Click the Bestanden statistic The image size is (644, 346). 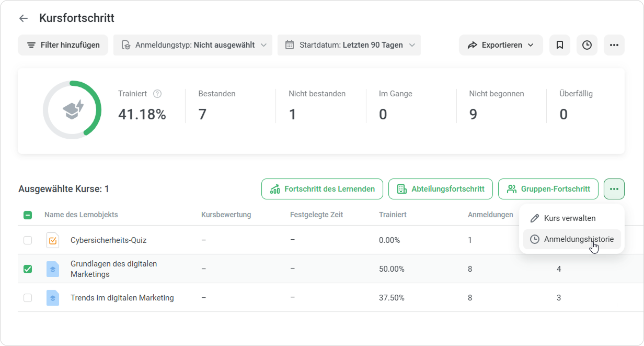tap(217, 106)
